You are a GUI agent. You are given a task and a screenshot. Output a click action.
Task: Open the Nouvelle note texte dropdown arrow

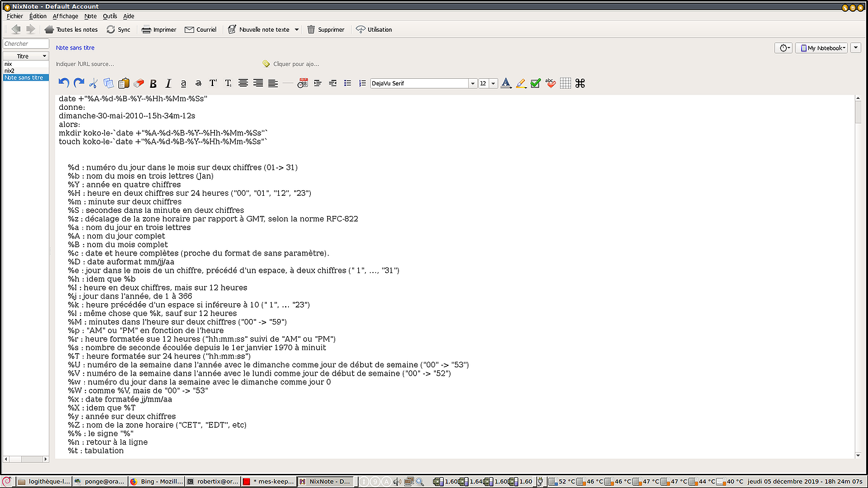297,29
